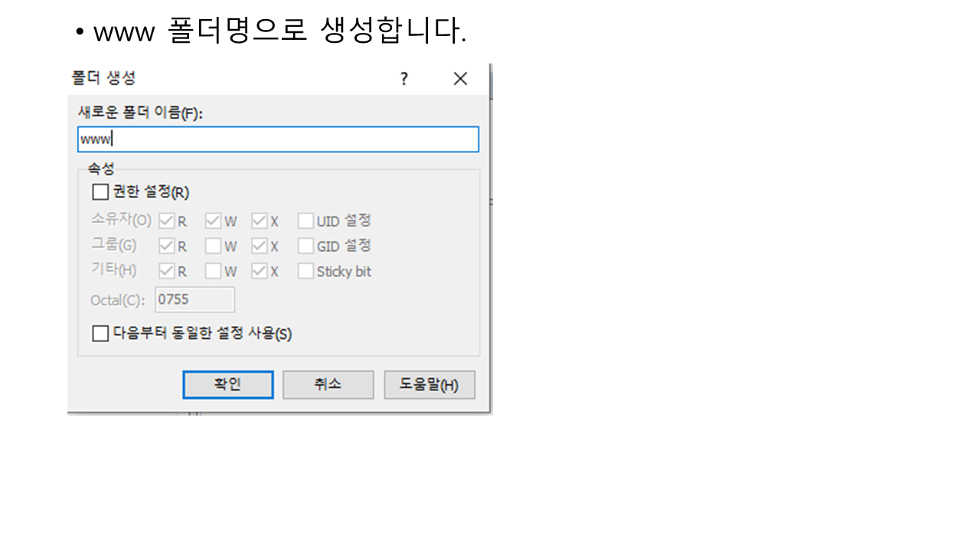Enable the 권한 설정 checkbox
Image resolution: width=980 pixels, height=551 pixels.
(x=100, y=192)
